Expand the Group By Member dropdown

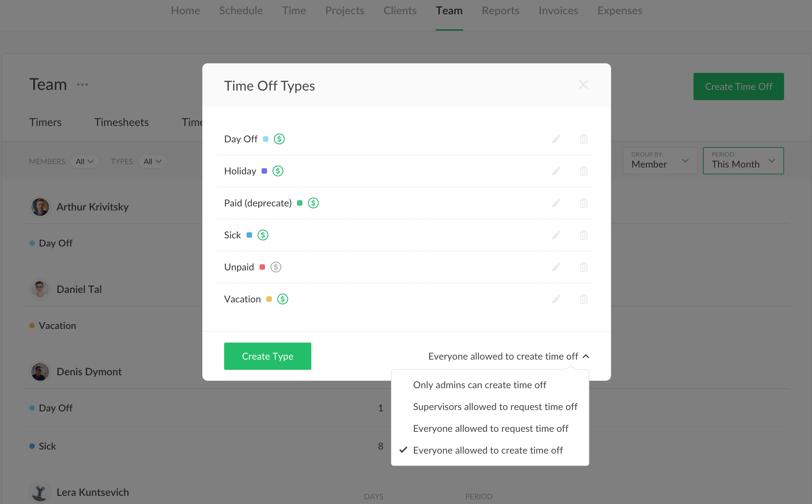660,161
